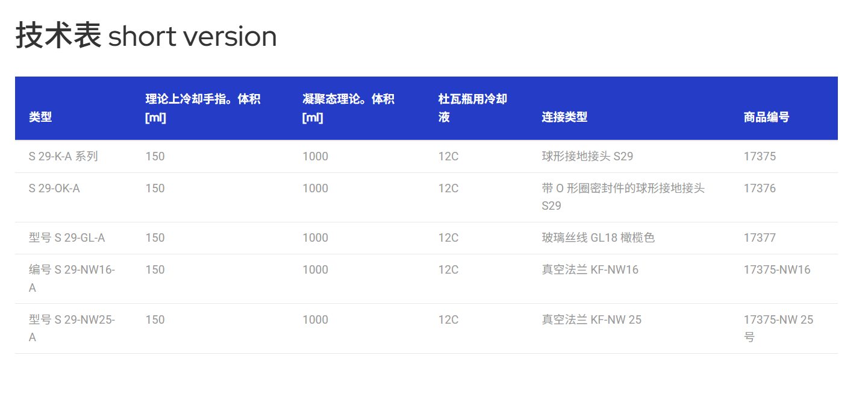The width and height of the screenshot is (868, 393).
Task: Click the type cell '型号 S 29-GL-A'
Action: point(67,238)
